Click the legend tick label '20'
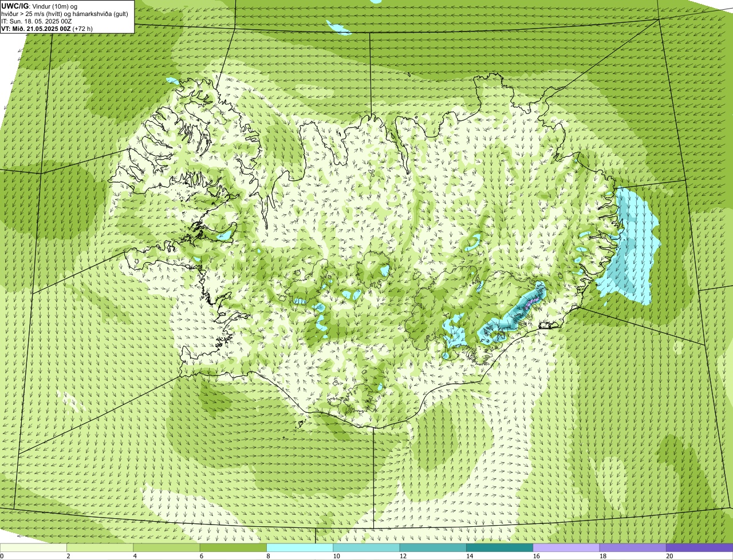733x560 pixels. (x=669, y=556)
